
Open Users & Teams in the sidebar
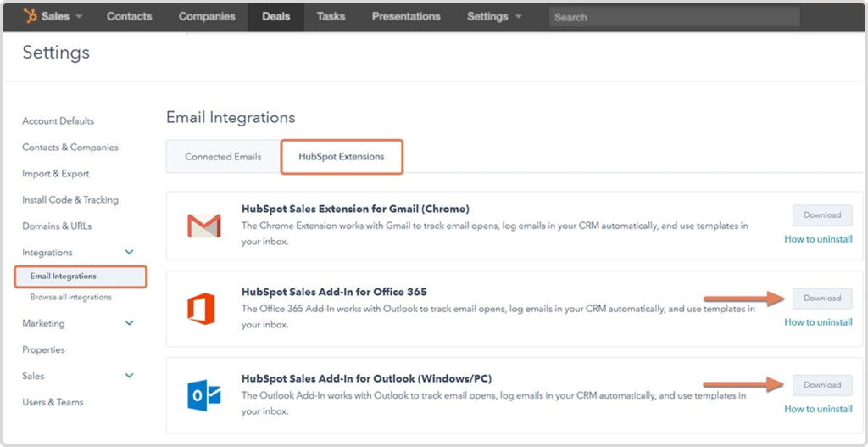coord(53,403)
